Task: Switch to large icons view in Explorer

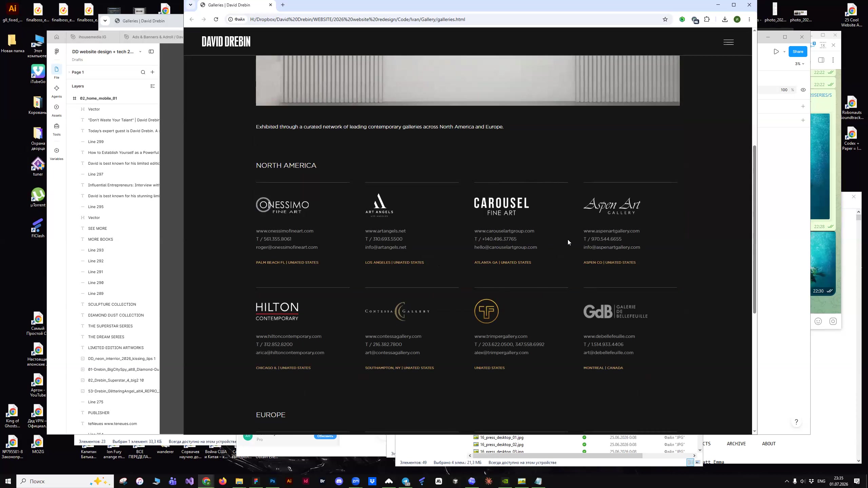Action: tap(698, 462)
